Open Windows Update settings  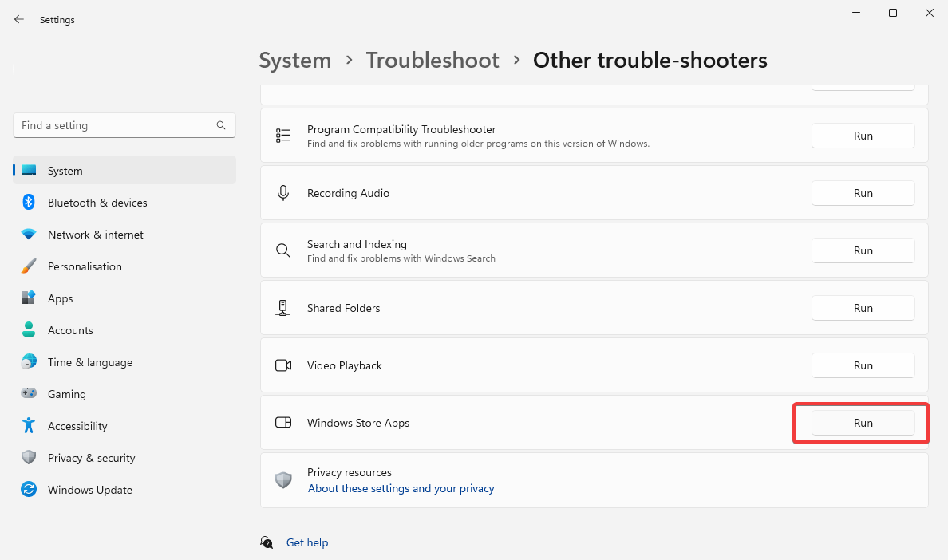(89, 490)
